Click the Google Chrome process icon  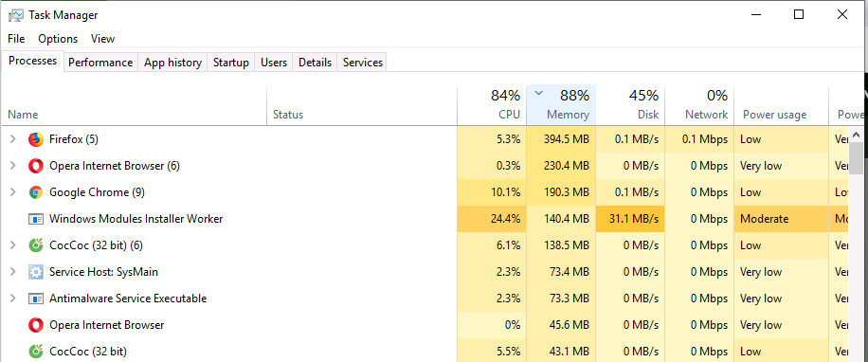coord(35,192)
